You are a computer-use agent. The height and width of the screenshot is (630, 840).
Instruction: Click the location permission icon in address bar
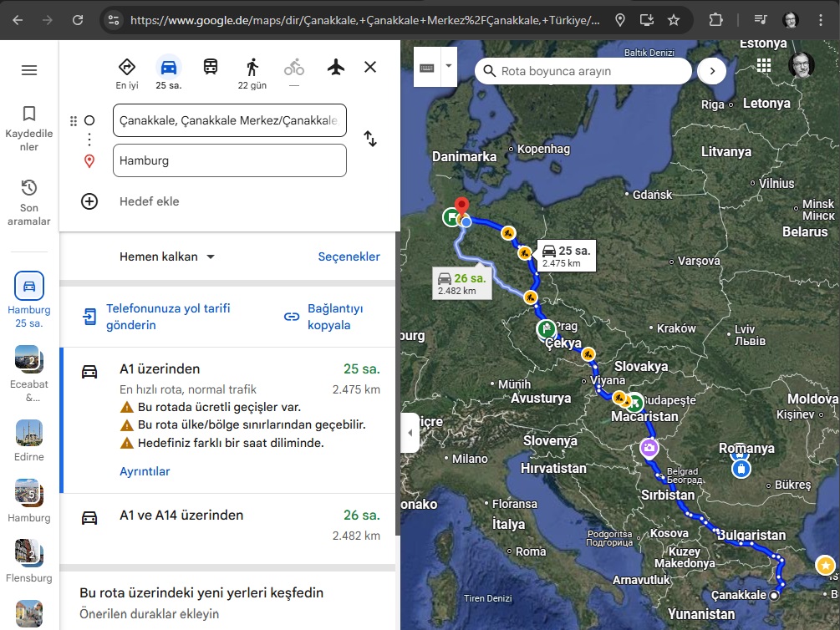[x=620, y=20]
